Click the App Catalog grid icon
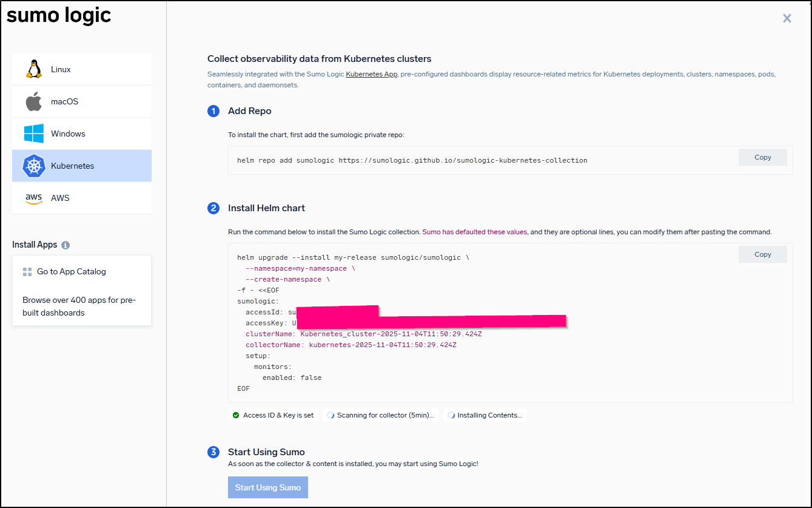Image resolution: width=812 pixels, height=508 pixels. [x=27, y=272]
